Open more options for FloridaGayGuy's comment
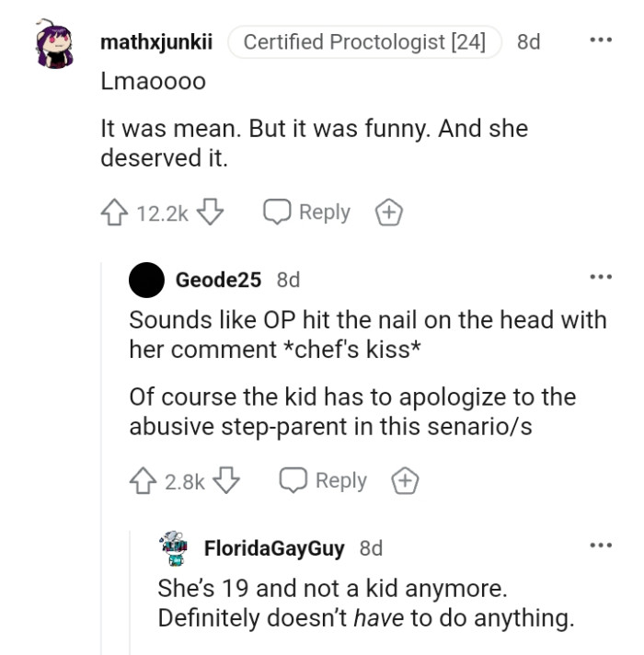The image size is (644, 655). coord(600,548)
